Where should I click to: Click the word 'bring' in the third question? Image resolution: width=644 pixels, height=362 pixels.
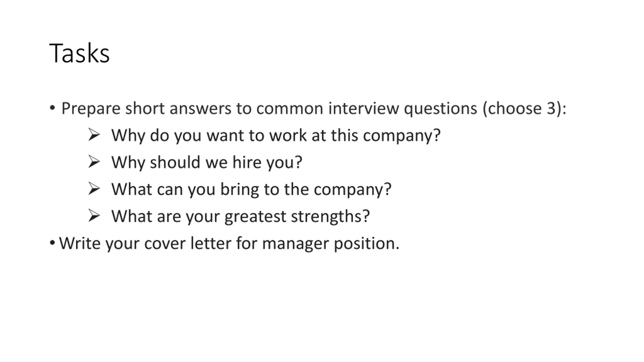click(239, 190)
